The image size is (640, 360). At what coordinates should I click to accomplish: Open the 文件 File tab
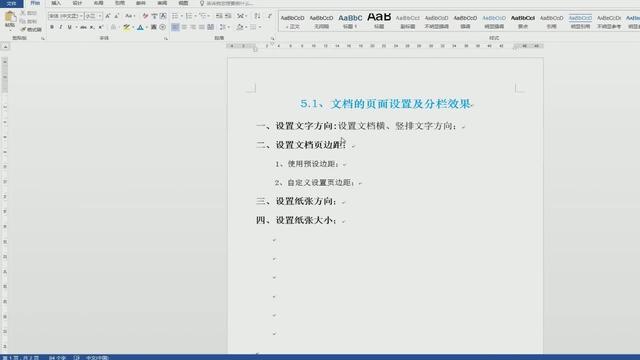[12, 3]
